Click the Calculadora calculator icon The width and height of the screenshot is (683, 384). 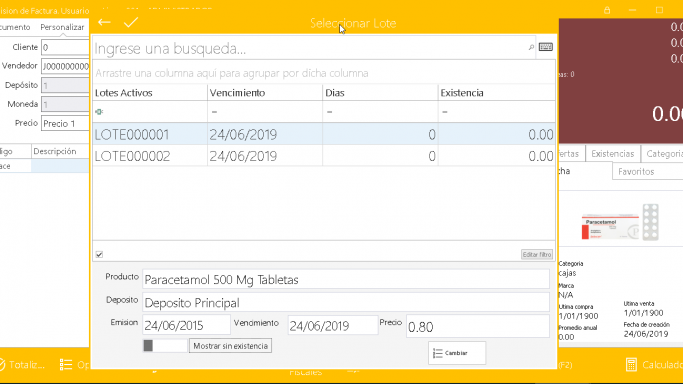pos(631,364)
